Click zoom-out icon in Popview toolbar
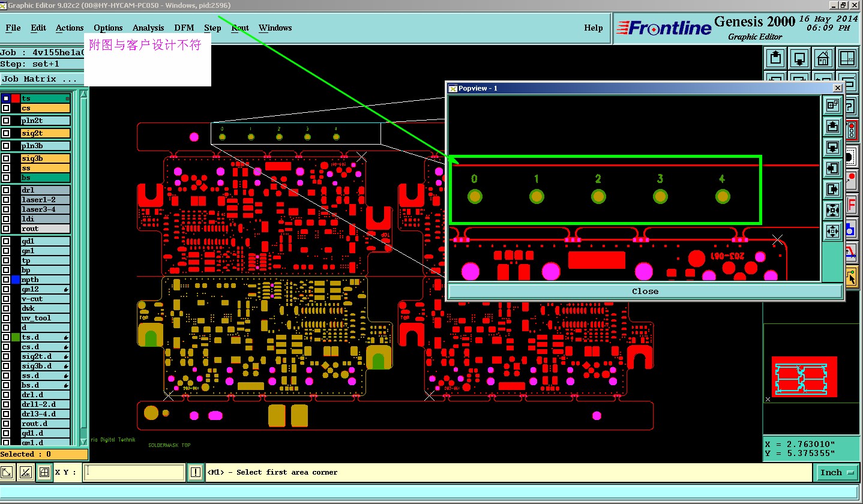The width and height of the screenshot is (863, 504). [x=832, y=148]
